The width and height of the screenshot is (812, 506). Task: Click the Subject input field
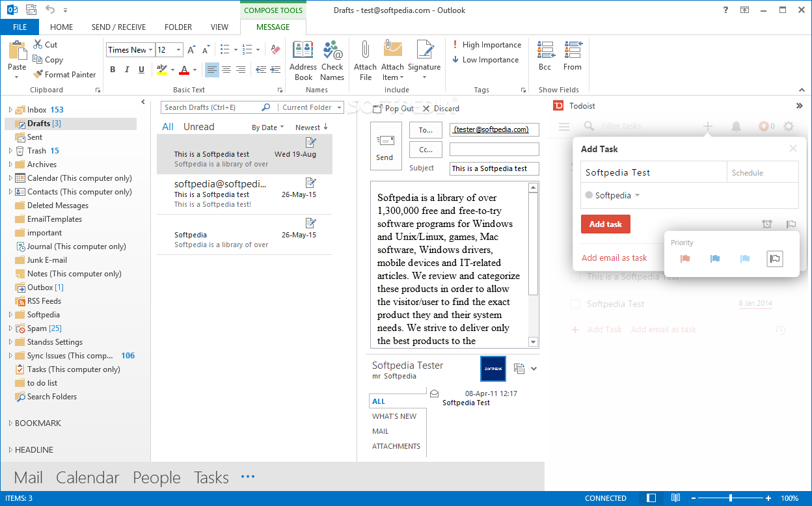click(494, 168)
